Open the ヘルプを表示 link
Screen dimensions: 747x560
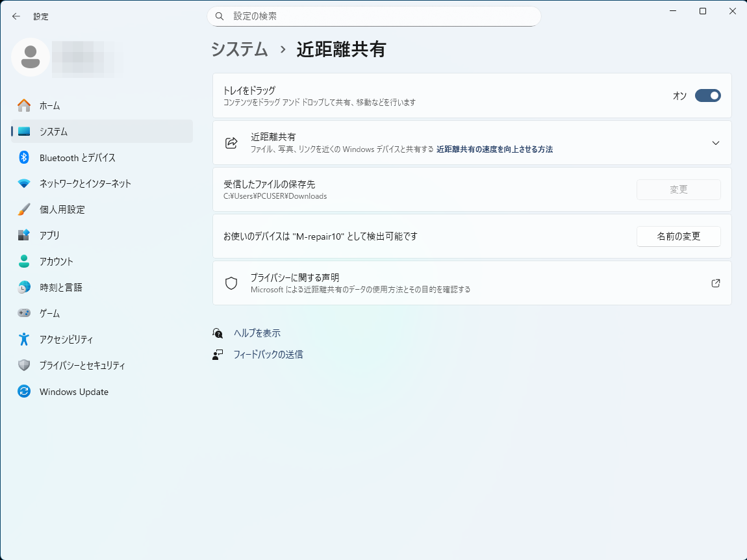(x=257, y=333)
